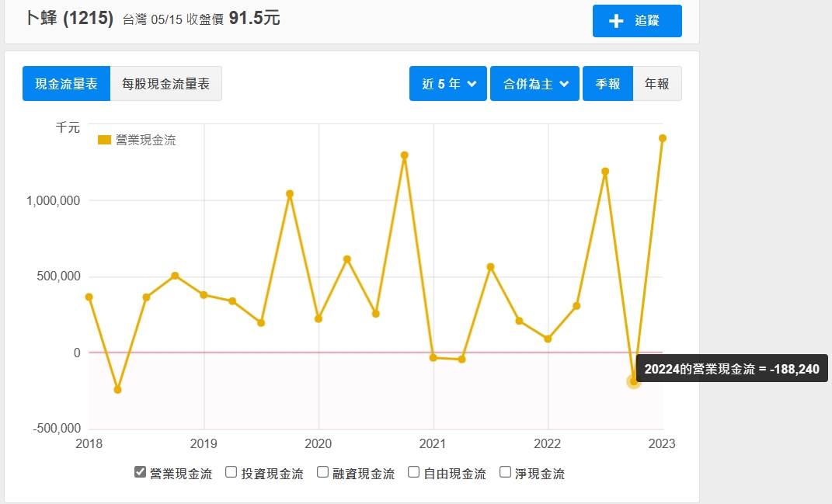Turn on the 淨現金流 checkbox
The width and height of the screenshot is (832, 504).
coord(505,471)
